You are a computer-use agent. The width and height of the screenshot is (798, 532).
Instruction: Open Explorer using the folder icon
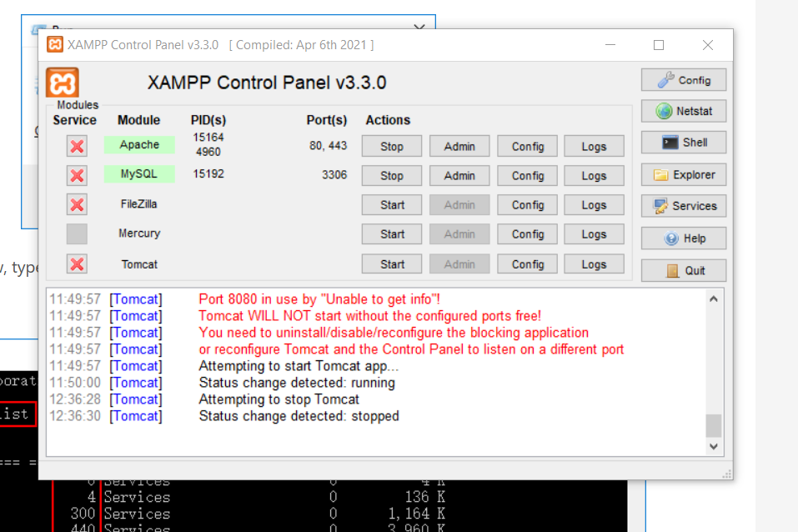tap(683, 174)
